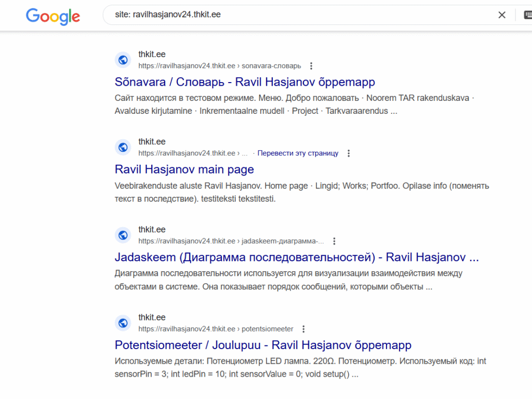Viewport: 532px width, 399px height.
Task: Clear the search query with X
Action: pyautogui.click(x=502, y=15)
